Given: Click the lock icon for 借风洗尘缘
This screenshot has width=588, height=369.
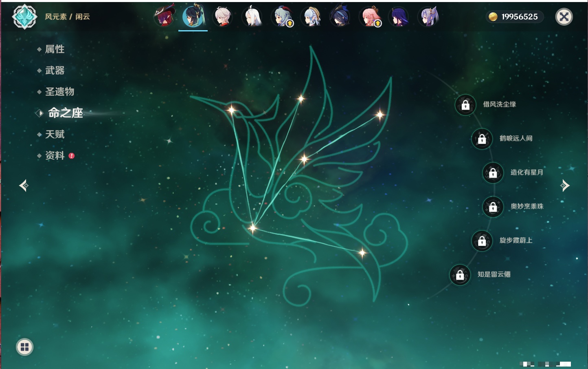Looking at the screenshot, I should pyautogui.click(x=465, y=105).
